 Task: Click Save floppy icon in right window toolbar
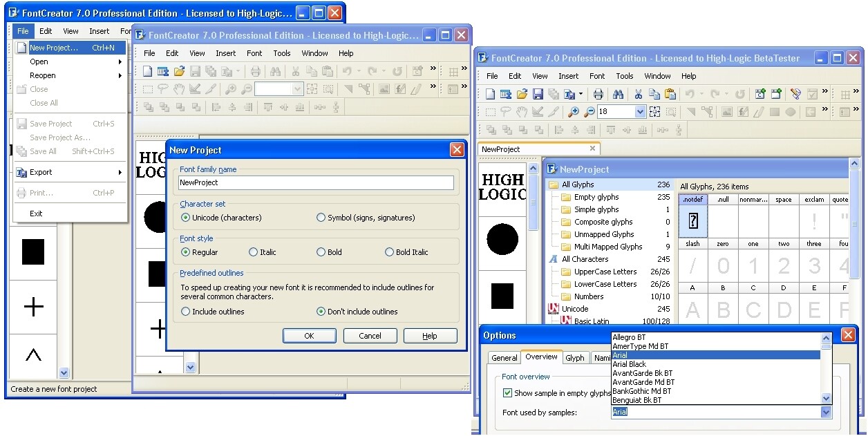coord(538,94)
